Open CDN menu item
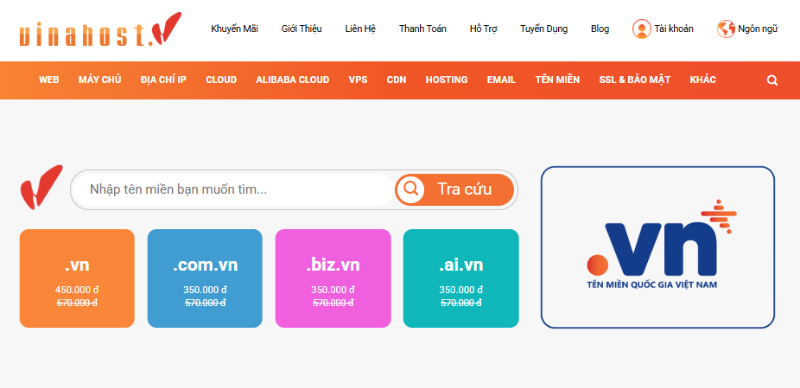The height and width of the screenshot is (388, 800). pos(396,80)
